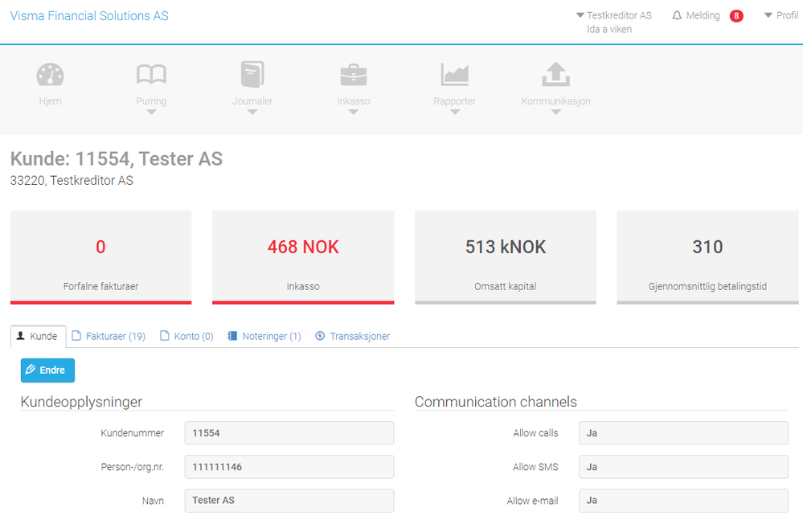Open the Noteringer (1) tab
Image resolution: width=803 pixels, height=532 pixels.
[264, 336]
